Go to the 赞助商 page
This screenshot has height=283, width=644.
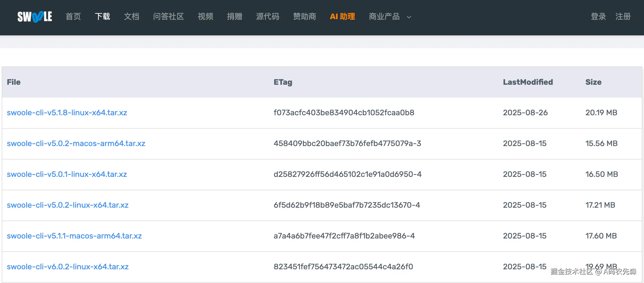[x=305, y=17]
